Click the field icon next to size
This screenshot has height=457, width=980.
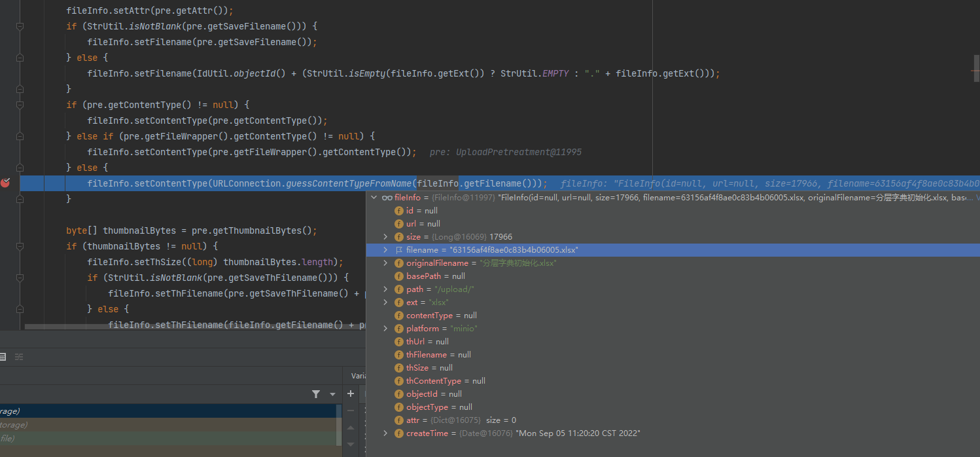click(x=399, y=236)
